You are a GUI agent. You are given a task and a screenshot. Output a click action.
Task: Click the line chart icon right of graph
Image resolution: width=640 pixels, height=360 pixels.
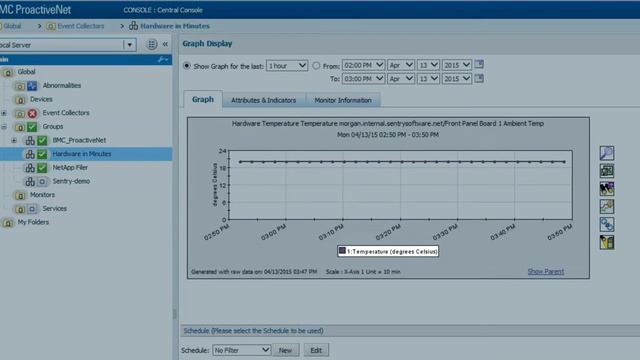607,207
